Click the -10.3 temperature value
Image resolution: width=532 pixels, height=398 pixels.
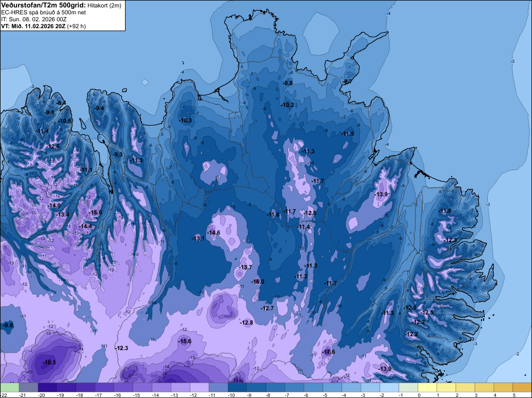coord(186,120)
